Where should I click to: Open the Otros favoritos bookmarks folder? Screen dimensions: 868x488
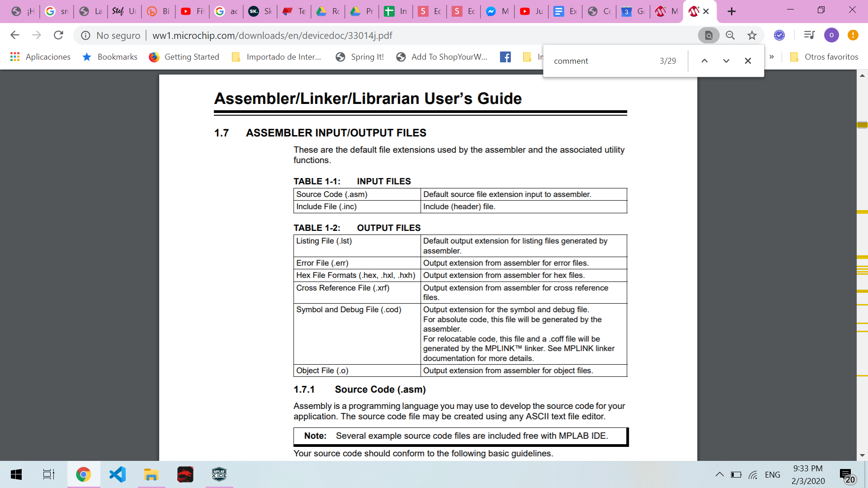coord(824,57)
